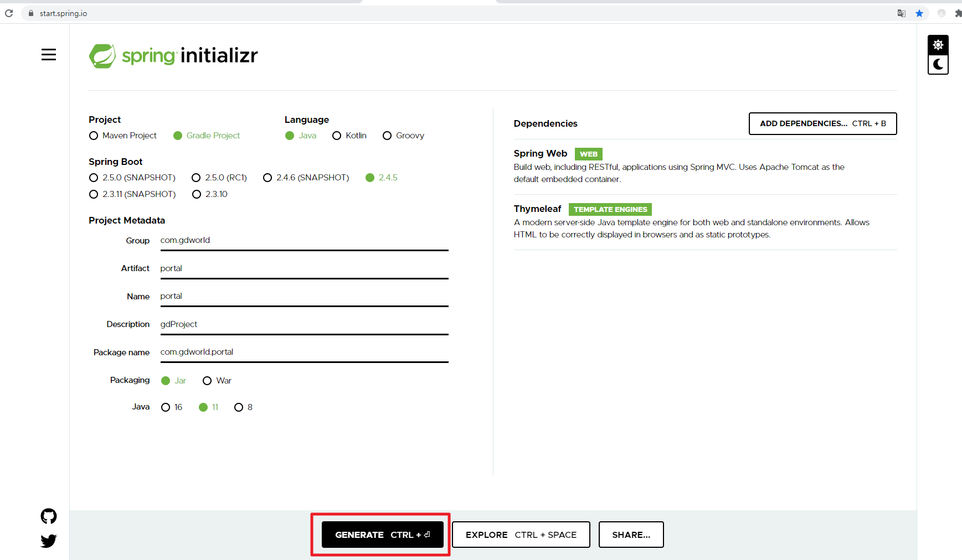Switch to dark theme moon icon
The height and width of the screenshot is (560, 962).
tap(938, 65)
